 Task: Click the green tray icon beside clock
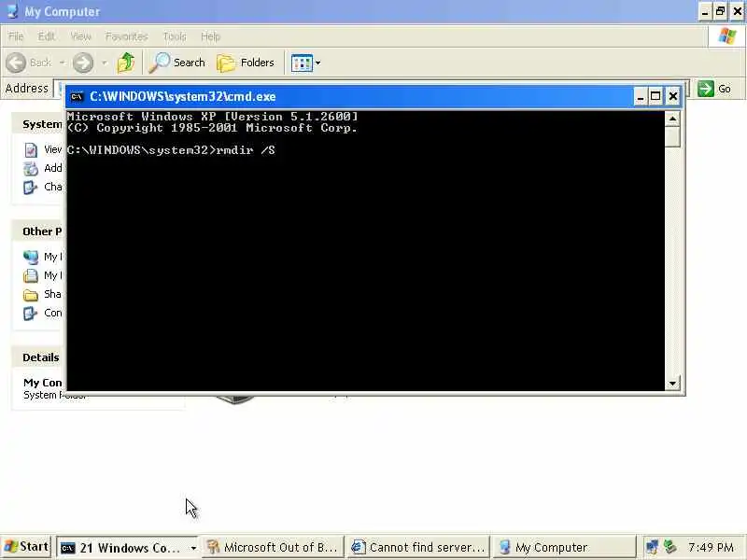click(669, 547)
